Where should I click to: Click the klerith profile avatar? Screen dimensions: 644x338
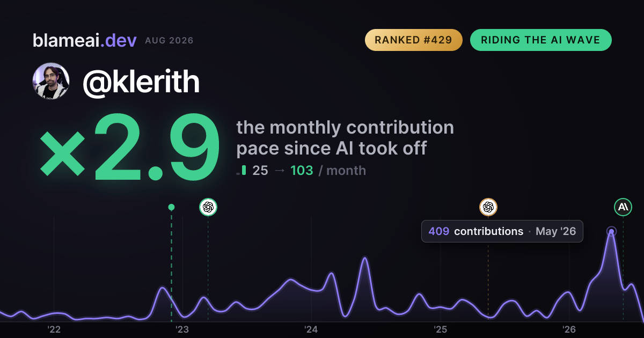[x=51, y=82]
